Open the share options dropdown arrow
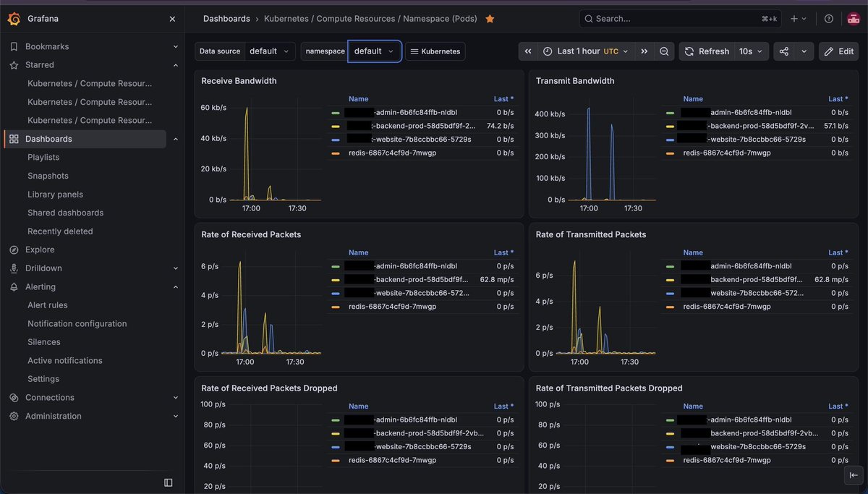868x494 pixels. click(x=804, y=51)
